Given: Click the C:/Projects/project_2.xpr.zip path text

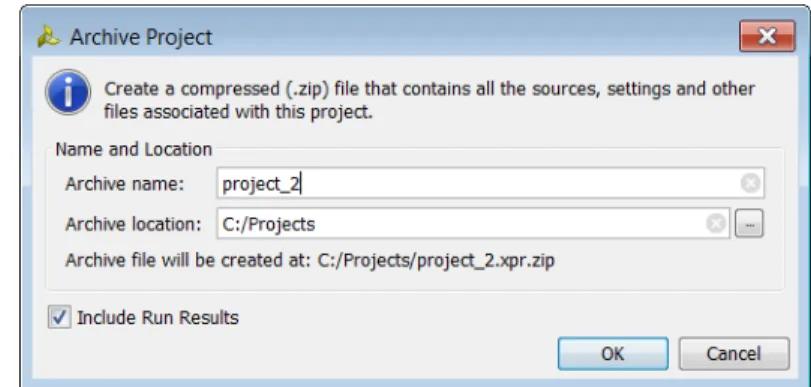Looking at the screenshot, I should (x=436, y=260).
